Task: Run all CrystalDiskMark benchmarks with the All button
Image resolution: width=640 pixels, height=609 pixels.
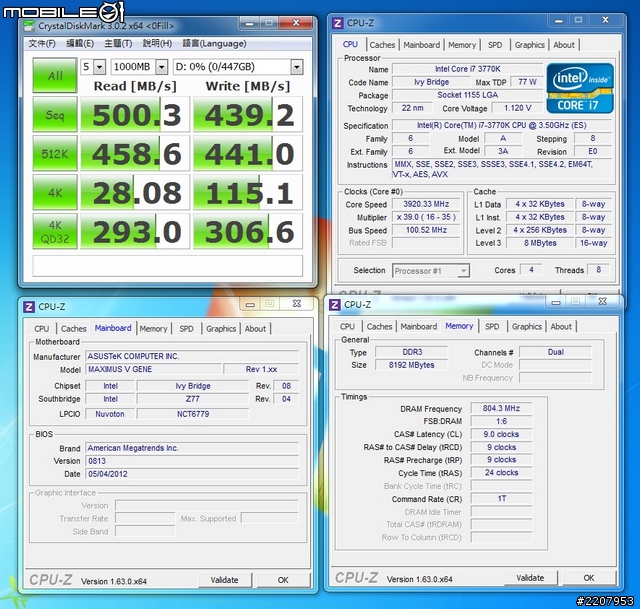Action: click(x=55, y=76)
